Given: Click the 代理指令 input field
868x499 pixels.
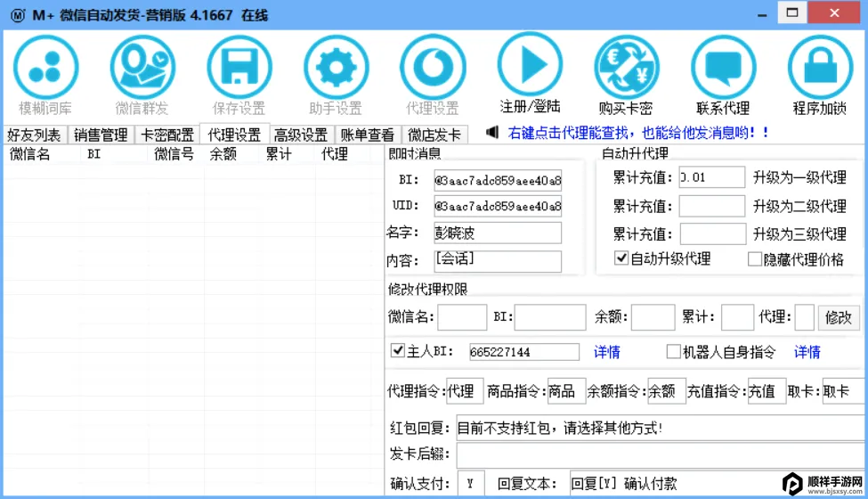Looking at the screenshot, I should pyautogui.click(x=465, y=391).
